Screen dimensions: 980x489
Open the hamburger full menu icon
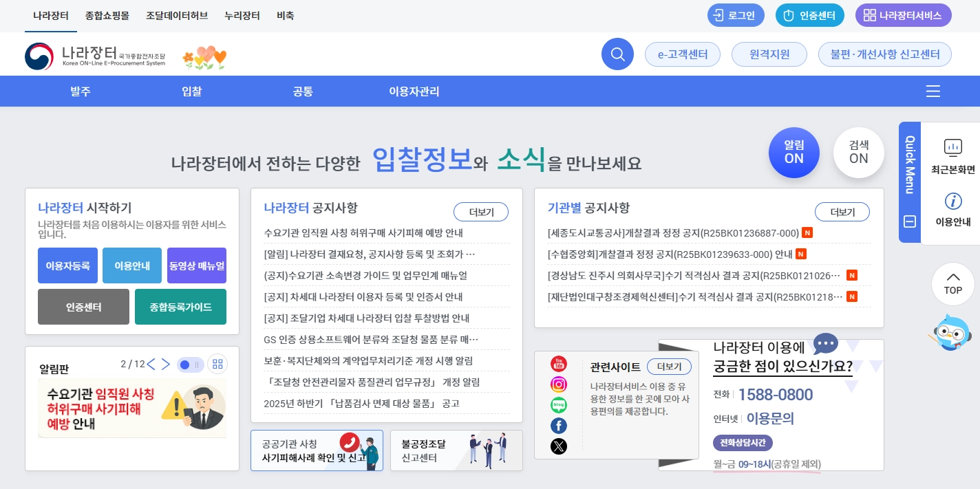(933, 91)
